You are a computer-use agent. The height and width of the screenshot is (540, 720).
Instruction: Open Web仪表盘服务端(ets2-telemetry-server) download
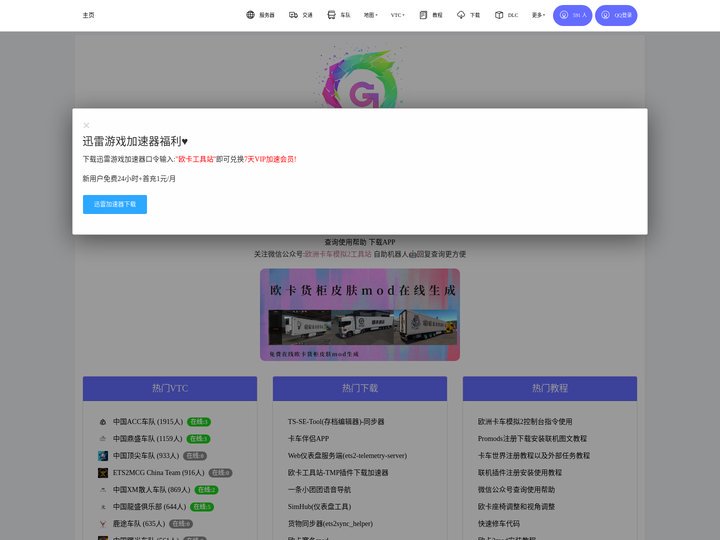pos(347,456)
